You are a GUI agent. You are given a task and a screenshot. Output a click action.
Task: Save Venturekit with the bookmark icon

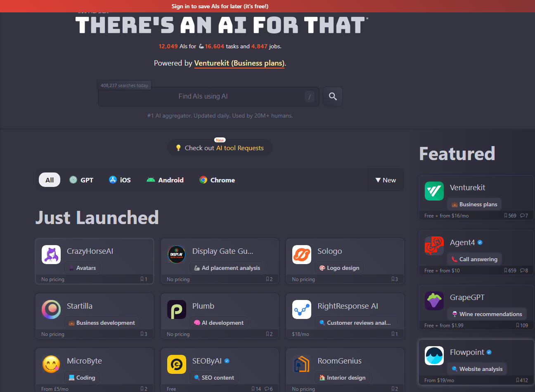pos(506,215)
